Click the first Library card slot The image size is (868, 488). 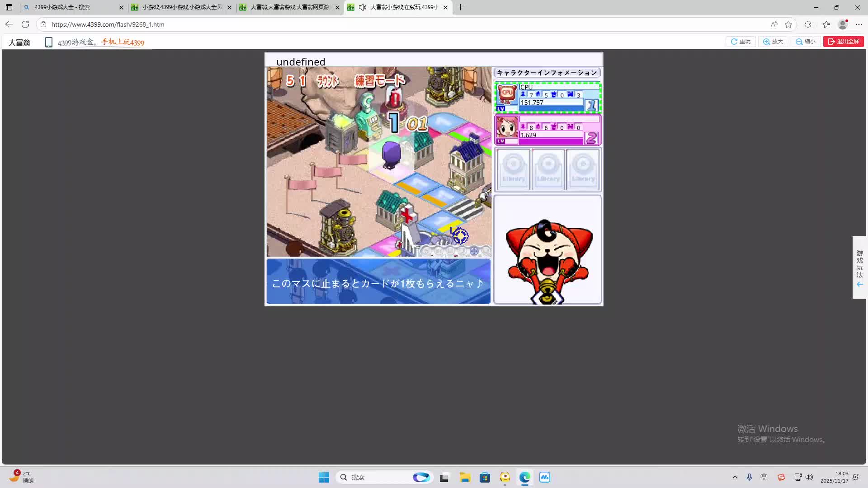(514, 169)
